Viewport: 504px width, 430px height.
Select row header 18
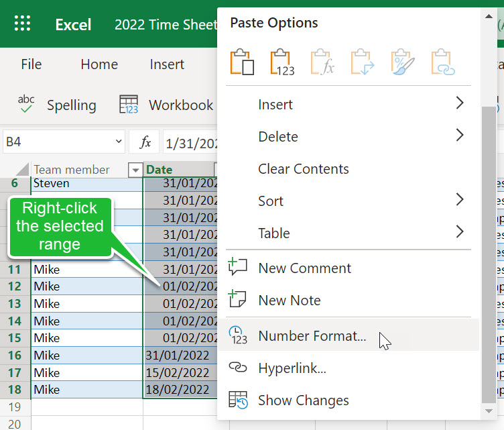tap(15, 390)
